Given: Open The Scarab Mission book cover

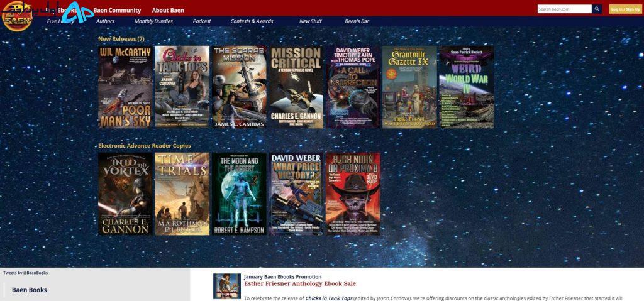Looking at the screenshot, I should coord(239,87).
